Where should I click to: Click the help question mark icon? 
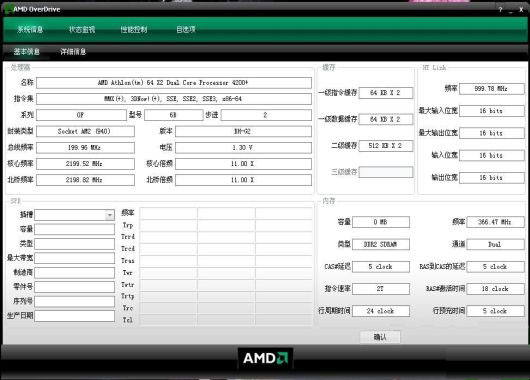click(500, 10)
